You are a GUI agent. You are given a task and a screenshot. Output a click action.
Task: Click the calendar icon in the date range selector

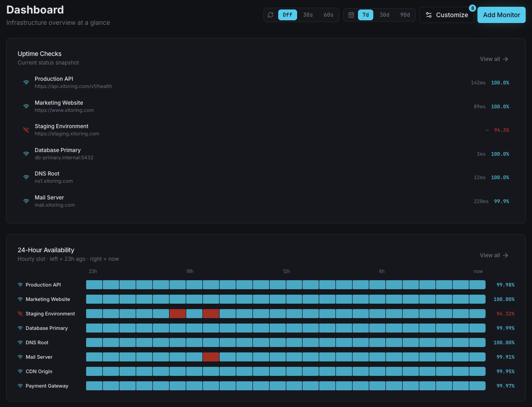[351, 14]
